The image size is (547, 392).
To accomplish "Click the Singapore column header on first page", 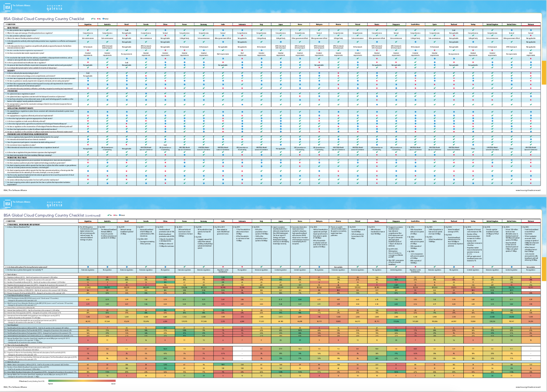I will click(396, 24).
